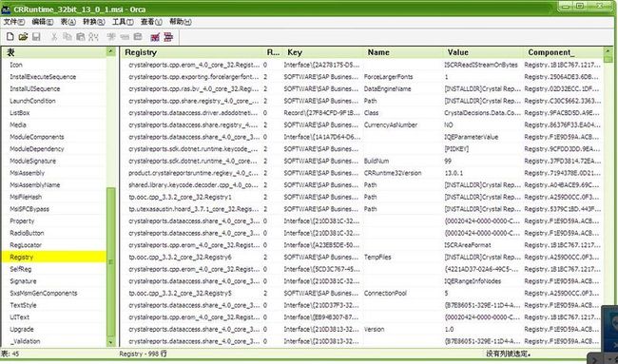Open the 查看(V) menu
This screenshot has width=618, height=364.
click(151, 22)
